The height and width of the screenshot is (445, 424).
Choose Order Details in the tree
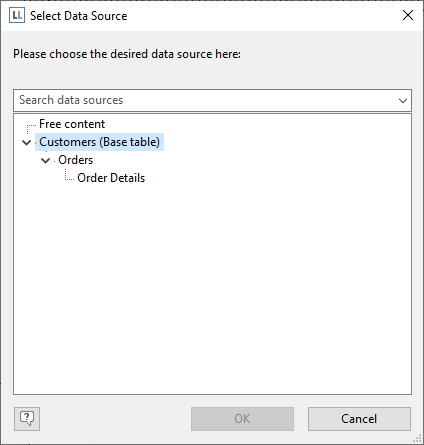[111, 178]
